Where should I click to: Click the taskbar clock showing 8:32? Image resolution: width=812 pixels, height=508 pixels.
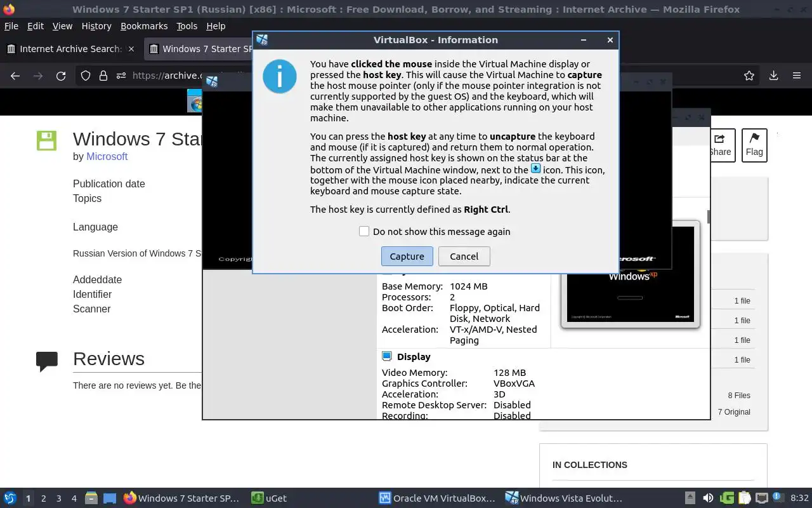click(799, 498)
